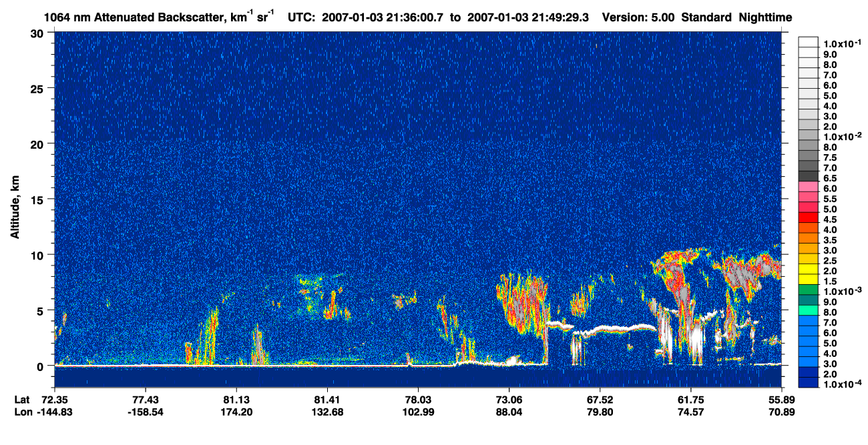Click the colorbar label 6.5
Image resolution: width=868 pixels, height=445 pixels.
tap(830, 178)
